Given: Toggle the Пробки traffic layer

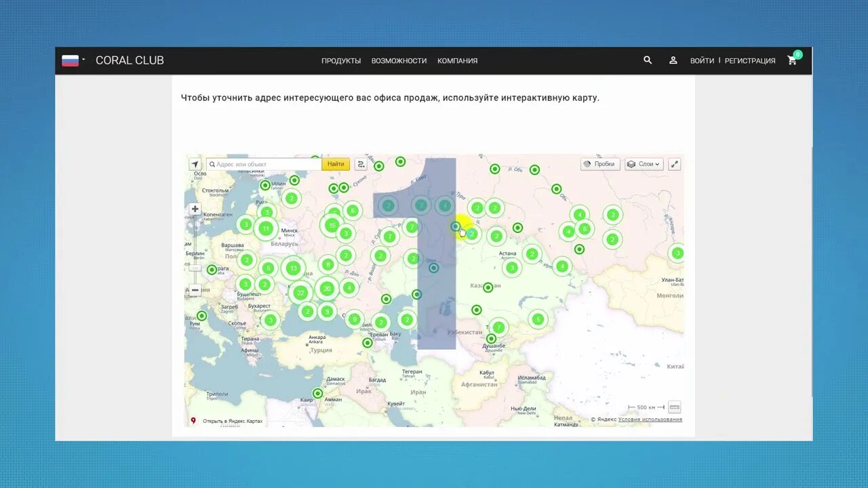Looking at the screenshot, I should click(x=600, y=164).
